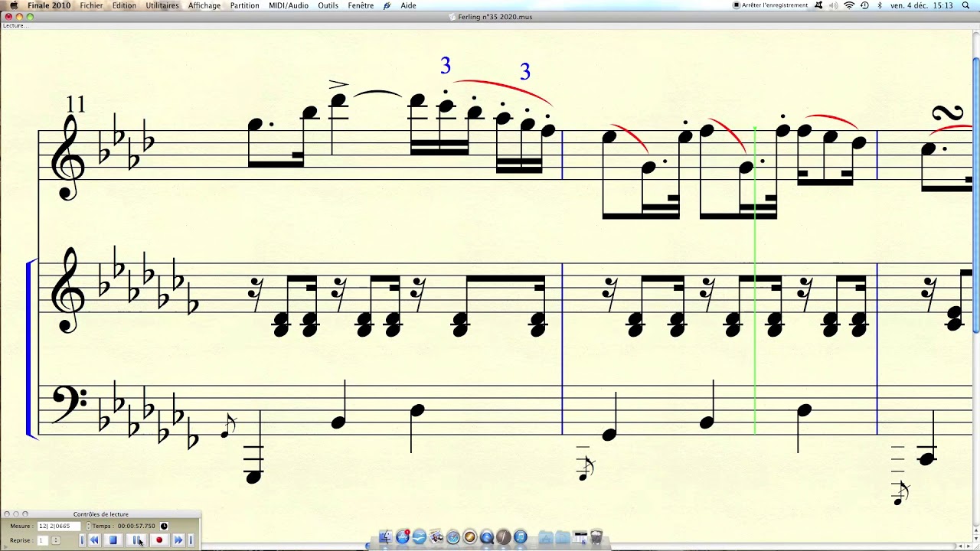Open the Aide menu
The image size is (980, 551).
[x=409, y=5]
